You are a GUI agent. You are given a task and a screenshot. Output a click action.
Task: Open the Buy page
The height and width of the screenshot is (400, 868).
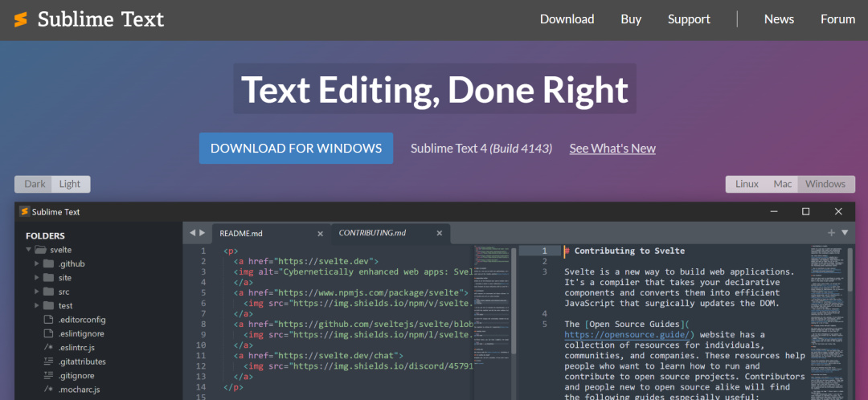[x=631, y=19]
